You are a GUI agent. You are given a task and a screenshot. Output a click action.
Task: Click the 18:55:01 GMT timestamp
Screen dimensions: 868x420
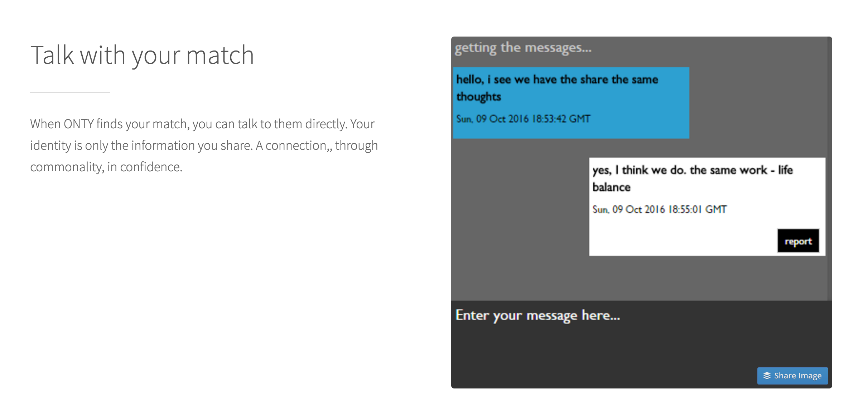[659, 210]
